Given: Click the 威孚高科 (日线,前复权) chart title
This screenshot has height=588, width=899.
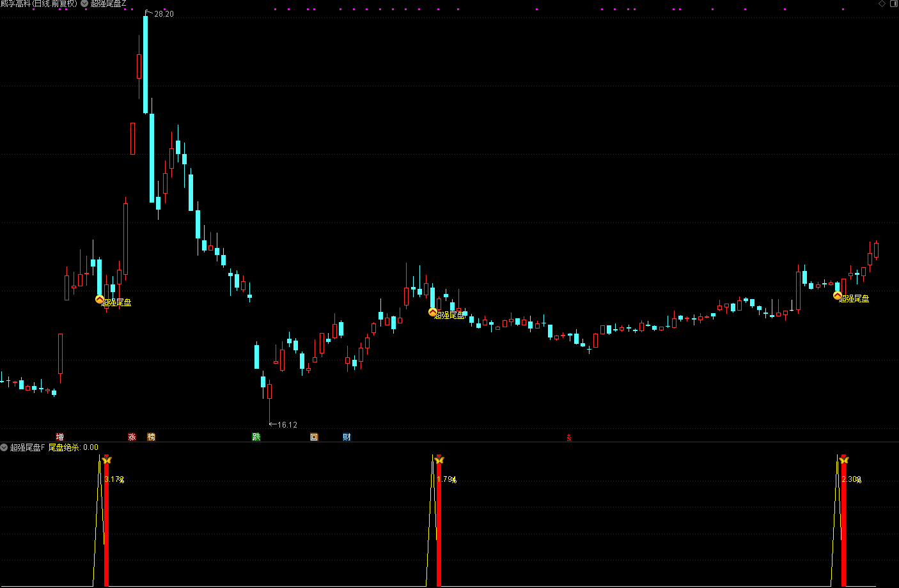Looking at the screenshot, I should point(39,4).
